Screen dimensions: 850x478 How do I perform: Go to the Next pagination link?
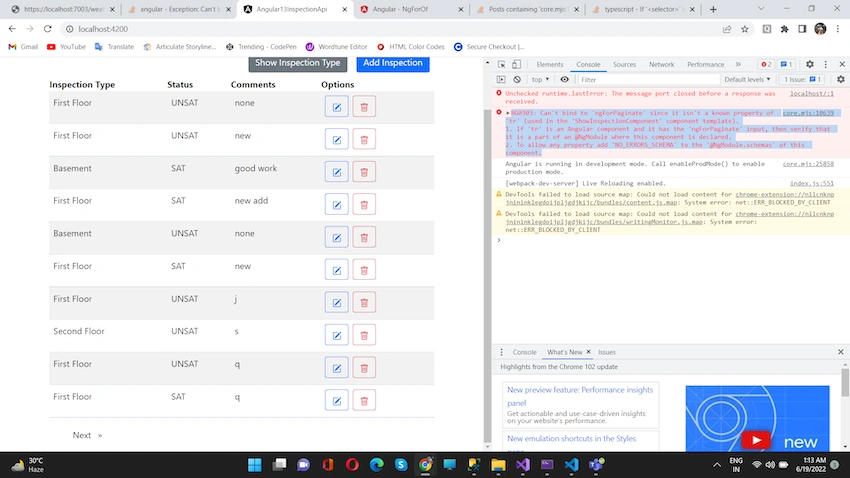click(x=87, y=435)
